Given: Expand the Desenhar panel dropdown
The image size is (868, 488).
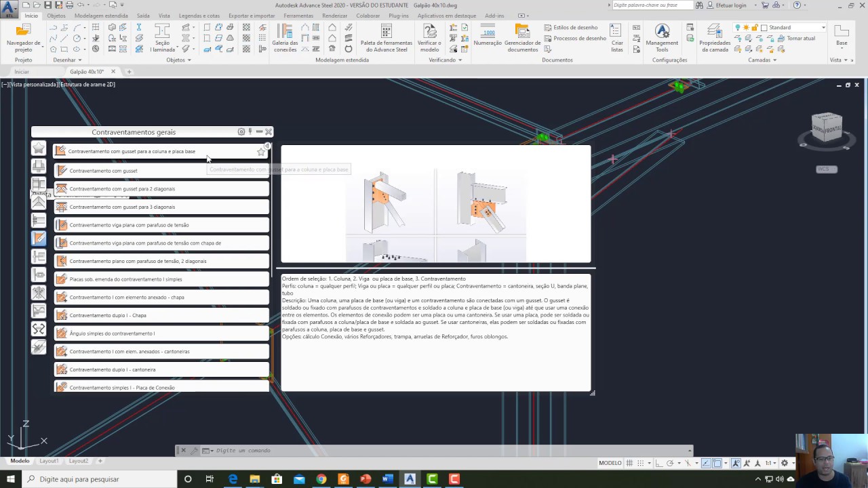Looking at the screenshot, I should point(67,60).
